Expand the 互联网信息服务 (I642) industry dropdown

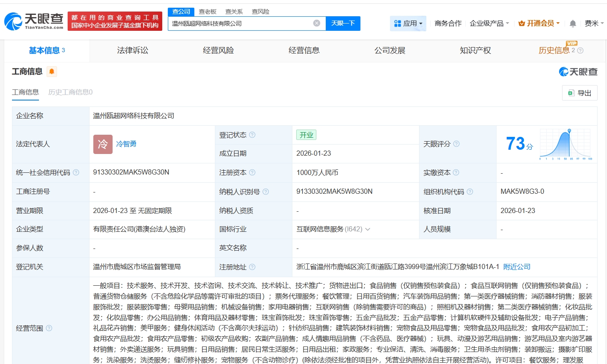367,229
